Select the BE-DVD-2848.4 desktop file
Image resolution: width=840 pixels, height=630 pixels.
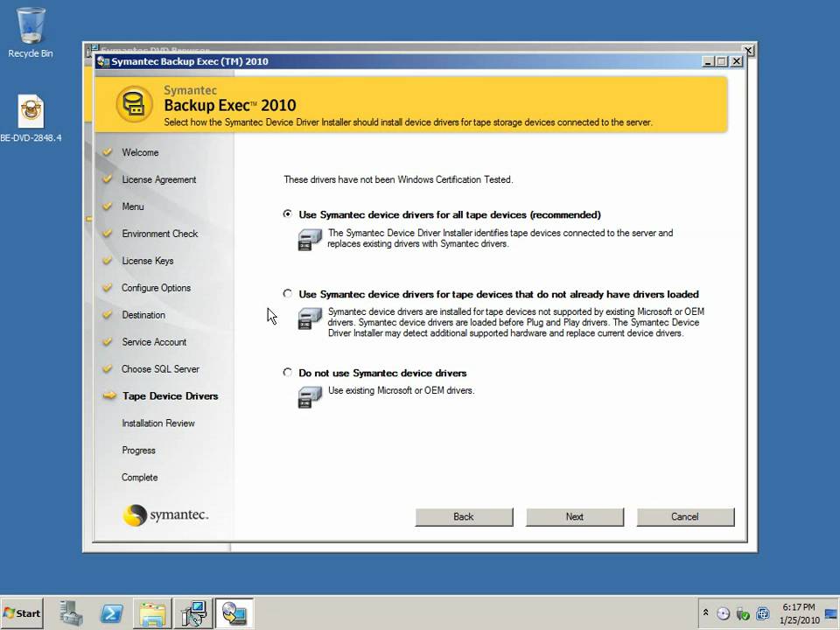tap(31, 118)
